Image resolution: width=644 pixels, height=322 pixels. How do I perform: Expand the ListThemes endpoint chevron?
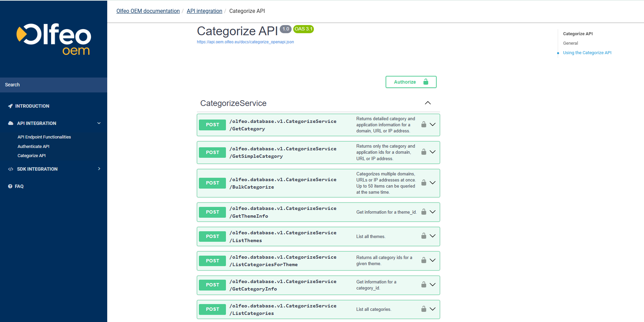433,236
